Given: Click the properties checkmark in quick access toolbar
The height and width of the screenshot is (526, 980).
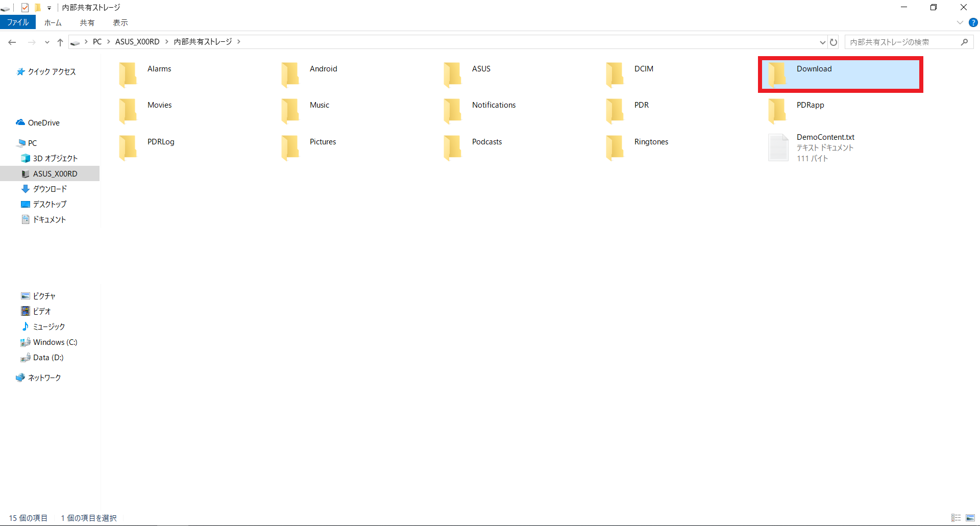Looking at the screenshot, I should (x=24, y=8).
